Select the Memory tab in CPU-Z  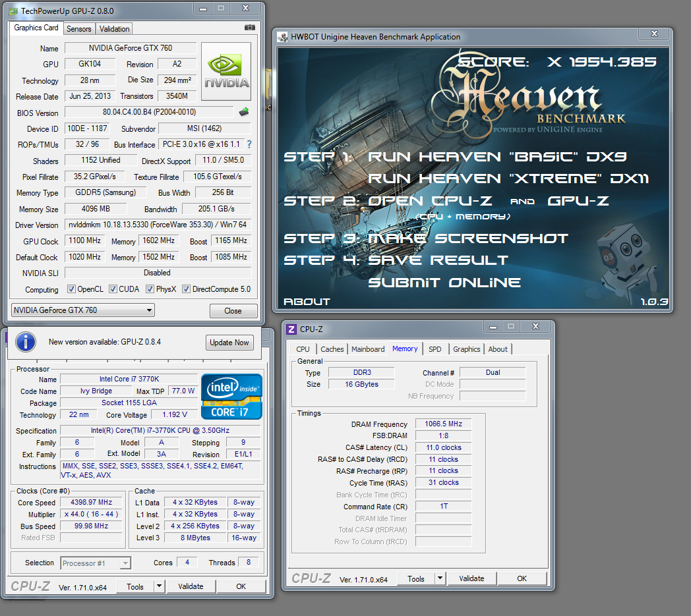click(x=405, y=349)
